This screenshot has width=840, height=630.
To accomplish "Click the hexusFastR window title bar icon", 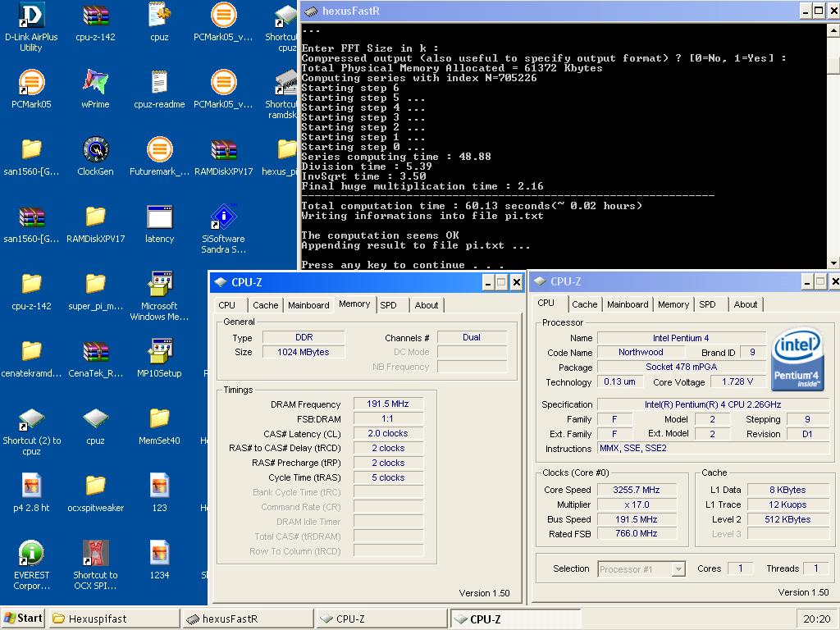I will (310, 11).
